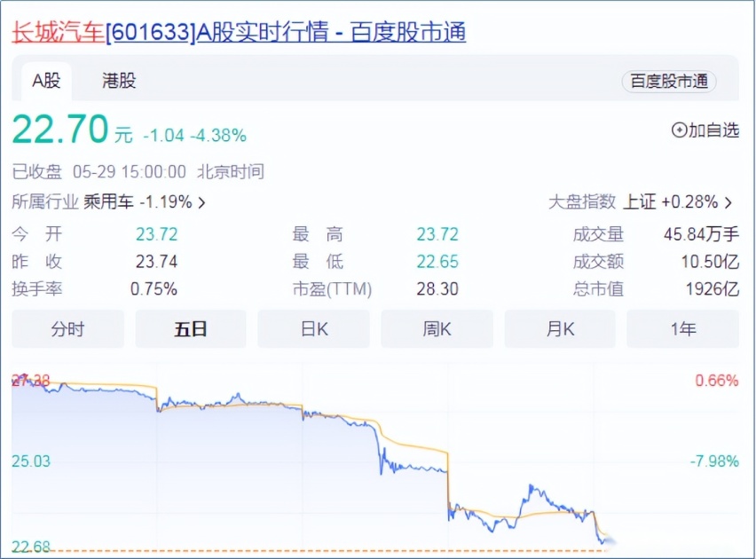Click the current price 22.70
The height and width of the screenshot is (559, 756).
point(60,130)
